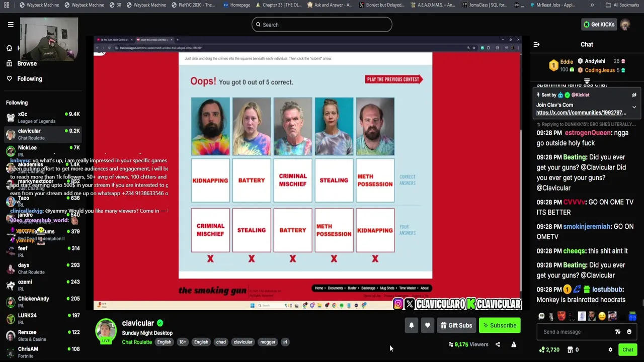The height and width of the screenshot is (362, 644).
Task: Open the PlaNYC 2030 bookmark
Action: (193, 5)
